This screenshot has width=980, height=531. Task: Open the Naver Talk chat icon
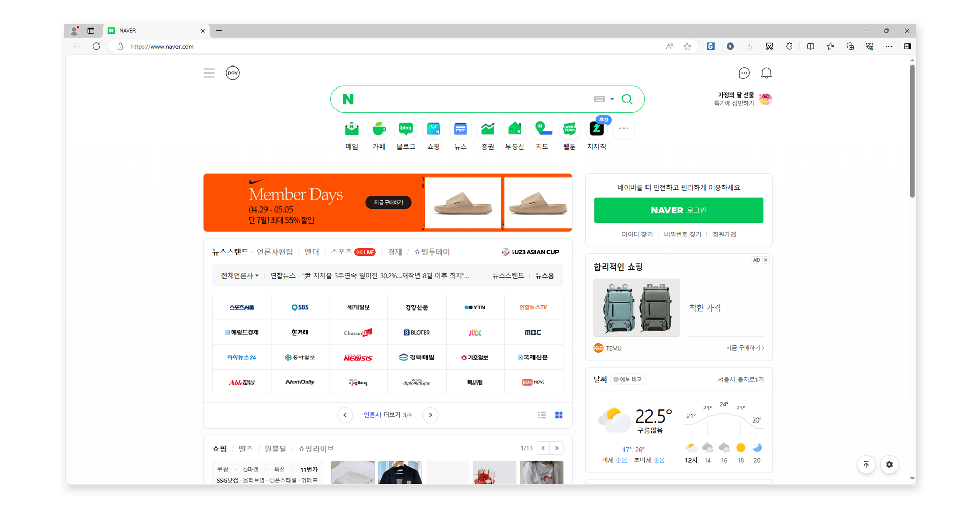[744, 73]
